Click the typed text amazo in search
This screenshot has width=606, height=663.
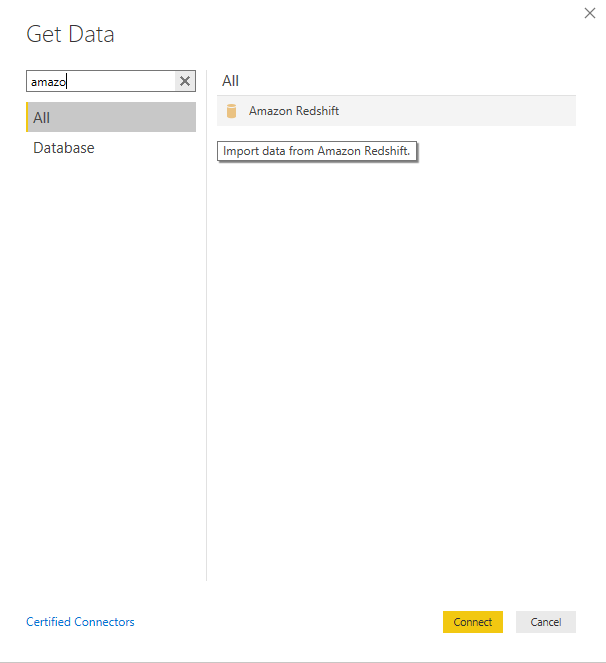(x=48, y=82)
